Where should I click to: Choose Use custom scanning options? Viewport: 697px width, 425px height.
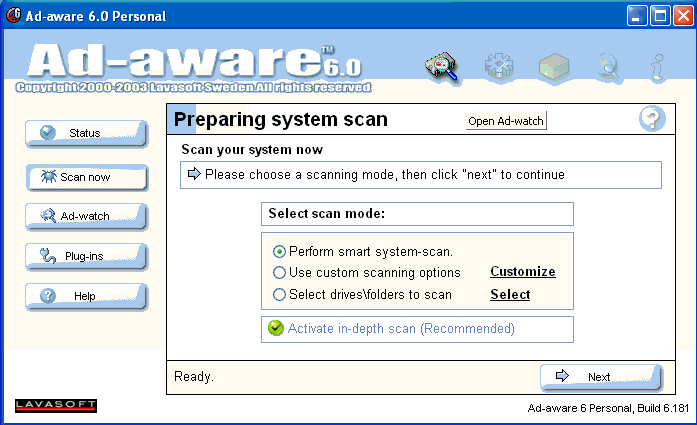pos(280,272)
